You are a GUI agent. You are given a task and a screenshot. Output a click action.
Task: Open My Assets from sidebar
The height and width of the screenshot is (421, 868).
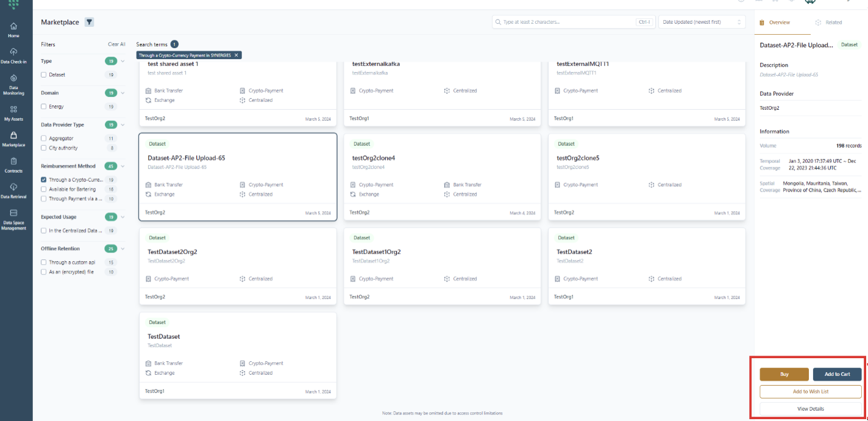pyautogui.click(x=13, y=113)
